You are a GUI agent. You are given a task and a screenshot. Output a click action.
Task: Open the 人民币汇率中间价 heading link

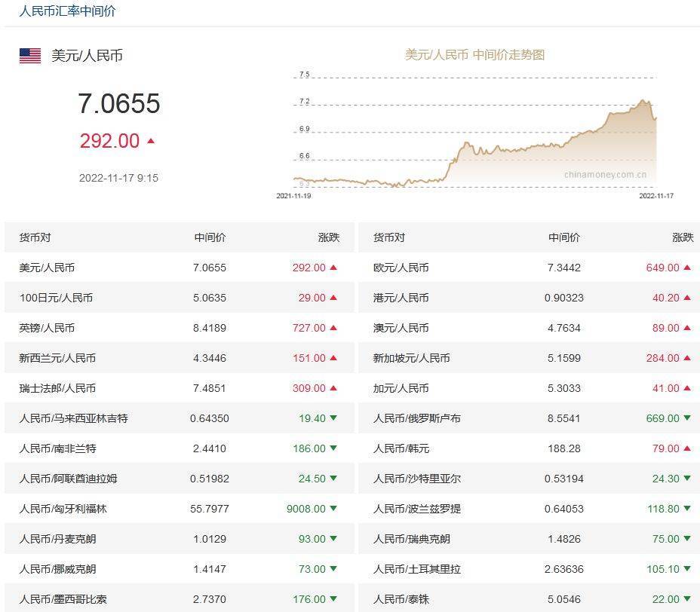point(67,11)
